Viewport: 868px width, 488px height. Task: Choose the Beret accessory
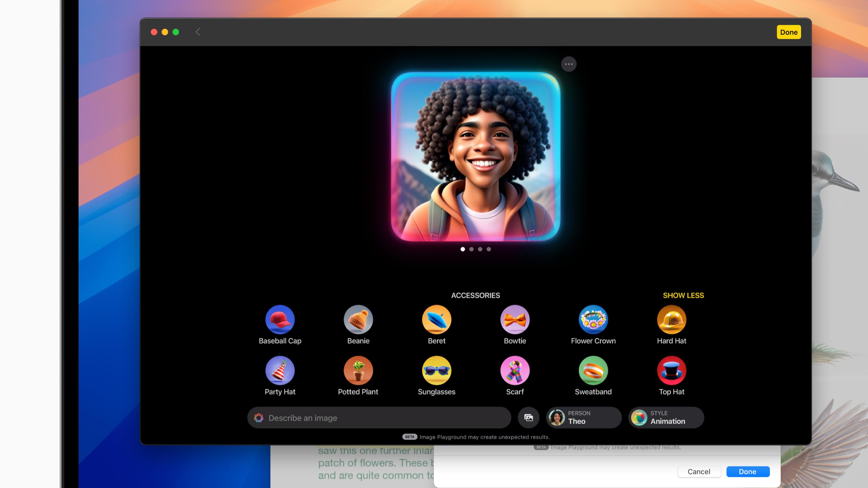click(x=436, y=319)
